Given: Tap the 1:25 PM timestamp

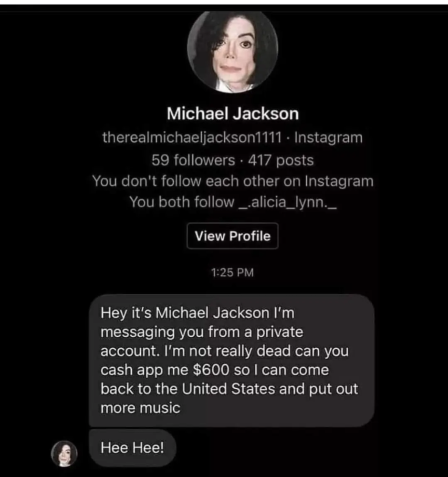Looking at the screenshot, I should (232, 272).
